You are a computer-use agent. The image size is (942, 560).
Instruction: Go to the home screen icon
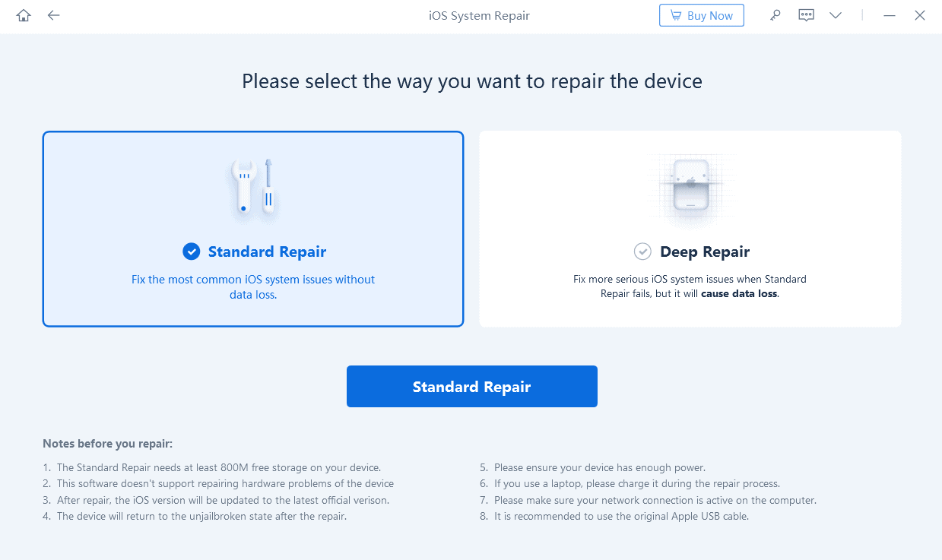tap(24, 15)
